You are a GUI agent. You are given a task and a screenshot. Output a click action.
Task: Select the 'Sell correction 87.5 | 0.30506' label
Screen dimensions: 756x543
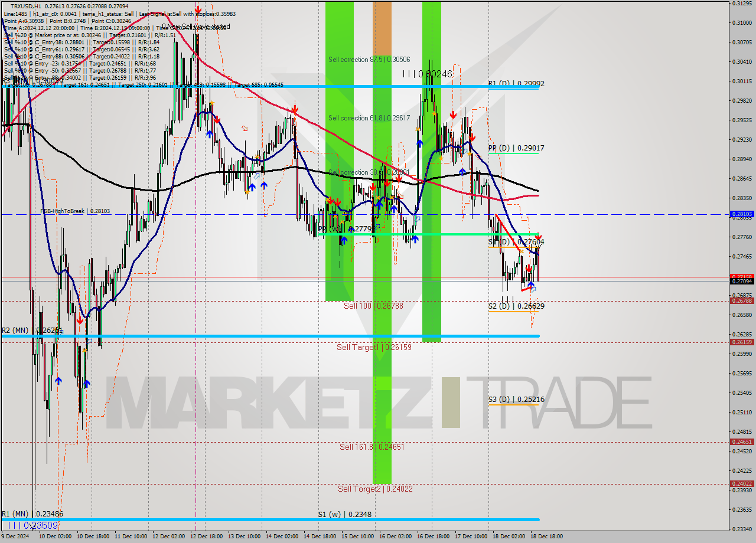tap(369, 60)
